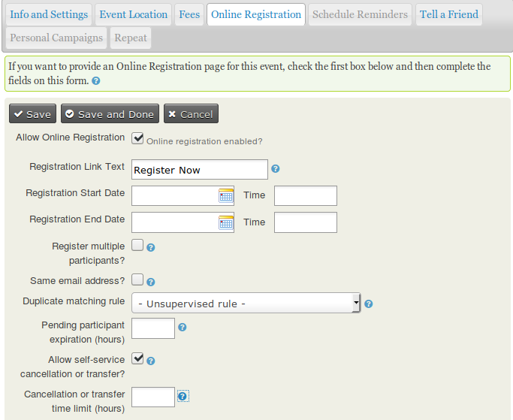Enable Register multiple participants checkbox
513x420 pixels.
point(137,245)
